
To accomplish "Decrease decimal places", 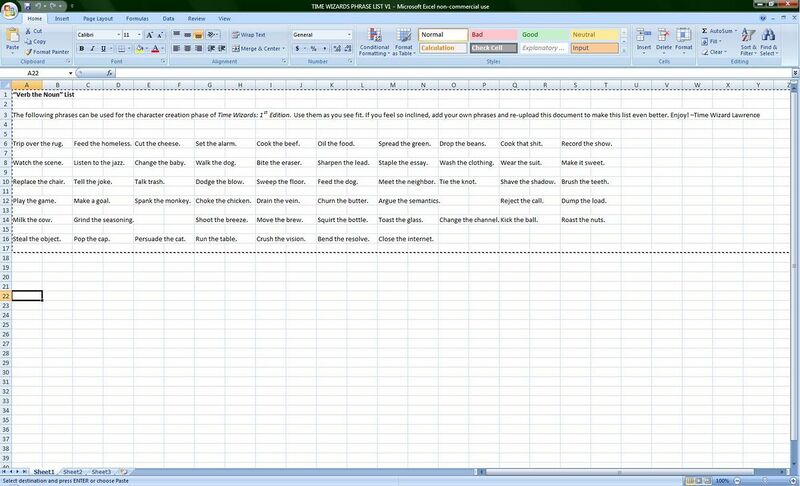I will (347, 48).
